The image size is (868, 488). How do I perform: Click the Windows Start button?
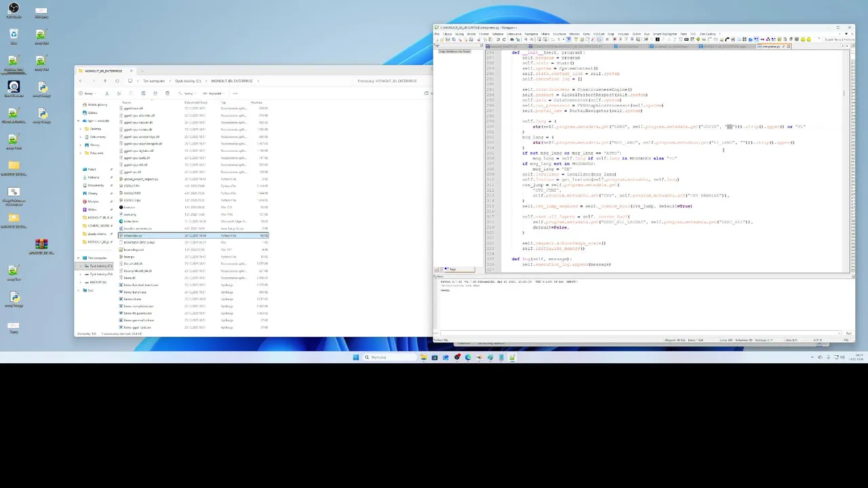(x=355, y=357)
